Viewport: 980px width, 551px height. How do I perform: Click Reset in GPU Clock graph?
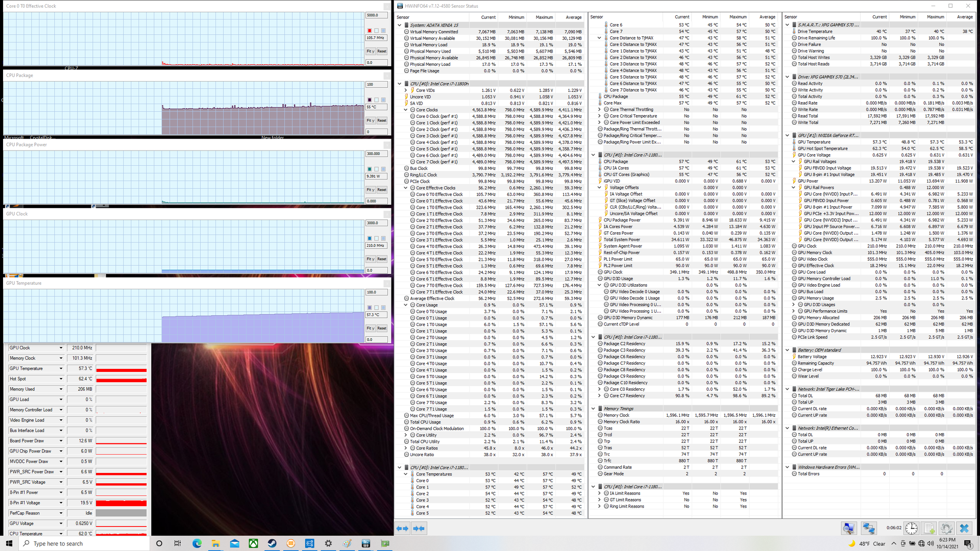click(x=382, y=259)
